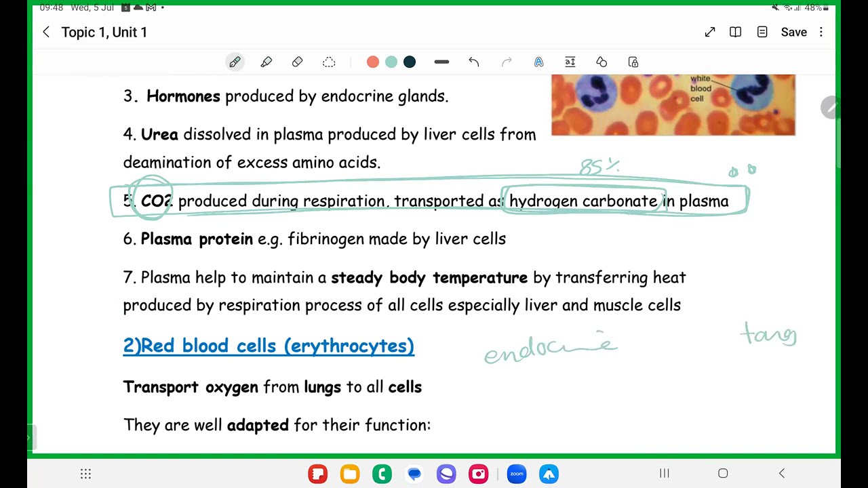Click the word deamination
This screenshot has width=868, height=488.
click(167, 163)
